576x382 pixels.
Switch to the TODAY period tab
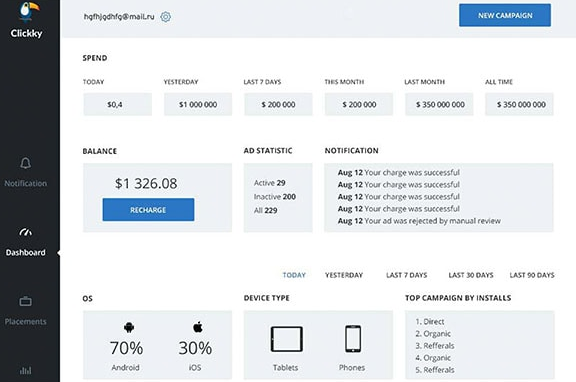[294, 275]
